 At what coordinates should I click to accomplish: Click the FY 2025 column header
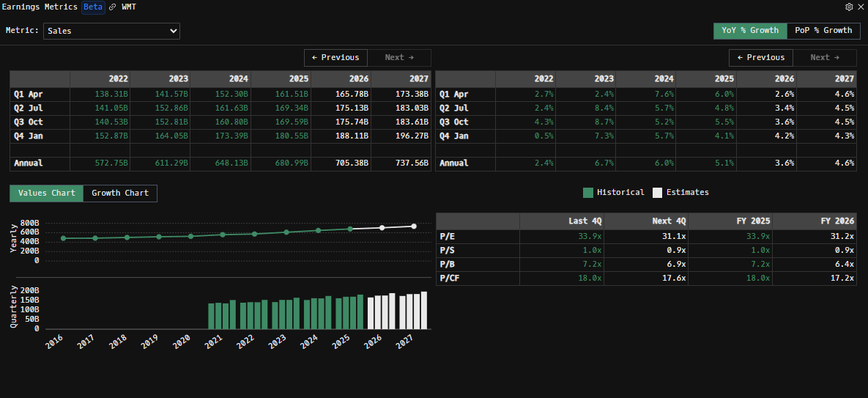point(730,221)
